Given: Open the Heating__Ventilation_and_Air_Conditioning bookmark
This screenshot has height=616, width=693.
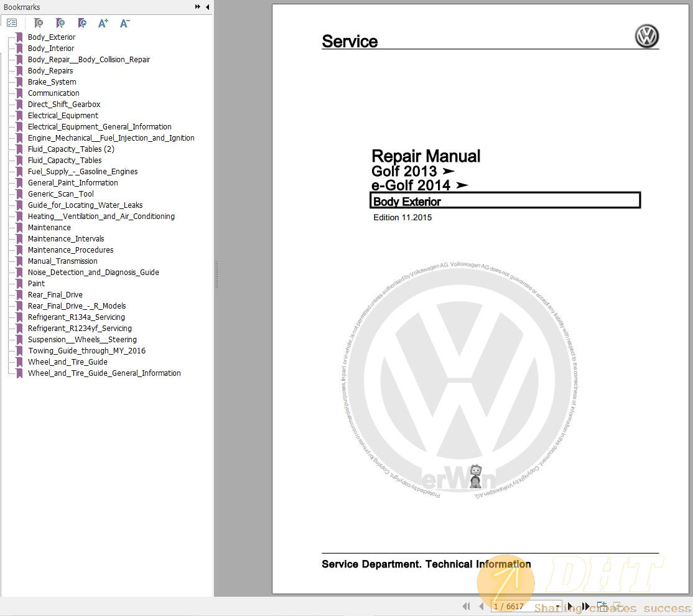Looking at the screenshot, I should pyautogui.click(x=101, y=217).
